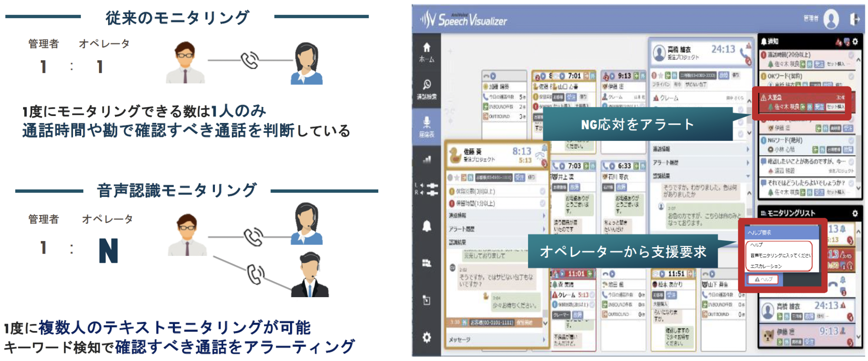Expand アラート履歴 in 高橋 結衣 panel
Image resolution: width=868 pixels, height=361 pixels.
(x=701, y=162)
